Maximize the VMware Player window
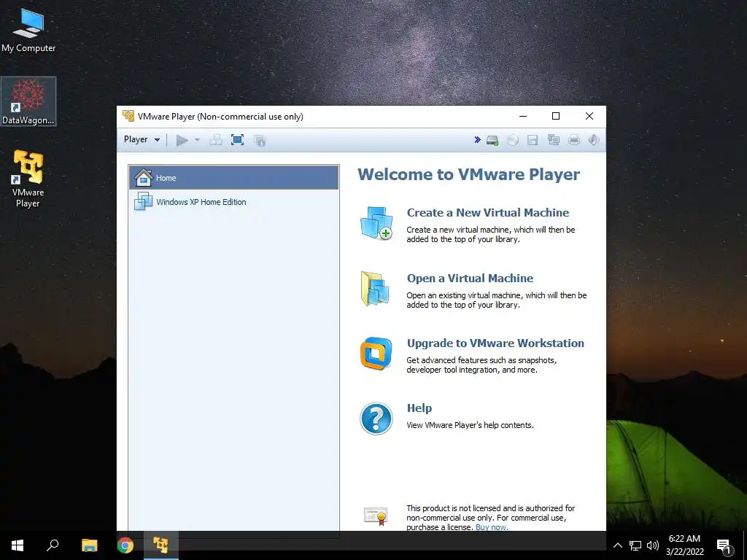 point(555,116)
